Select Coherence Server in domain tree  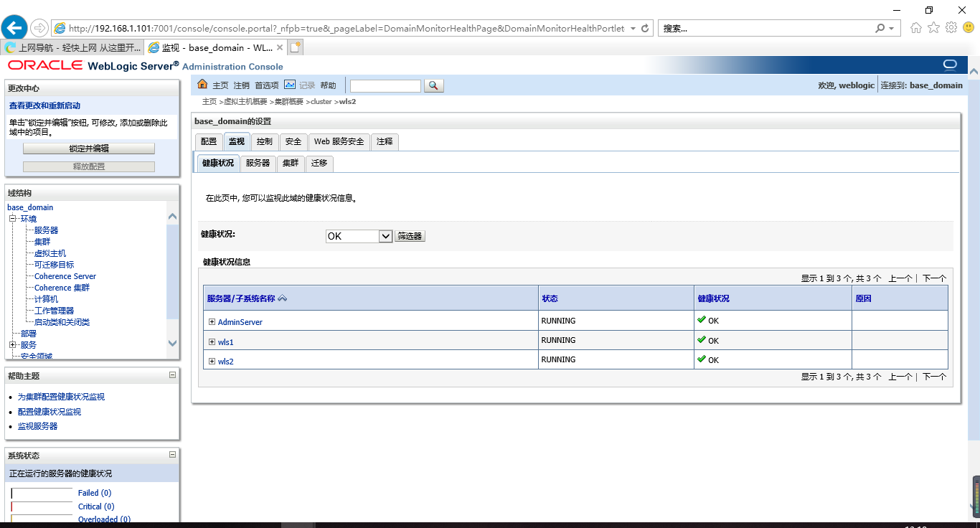point(65,276)
